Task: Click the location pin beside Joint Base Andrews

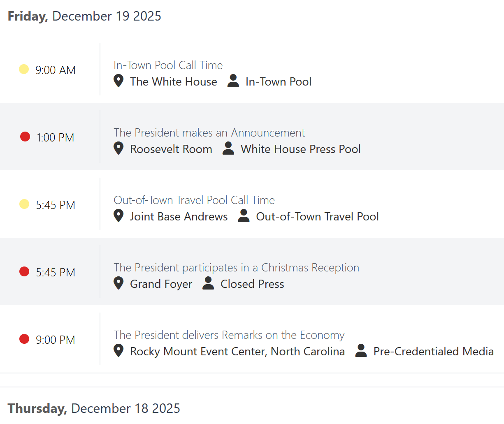Action: (118, 216)
